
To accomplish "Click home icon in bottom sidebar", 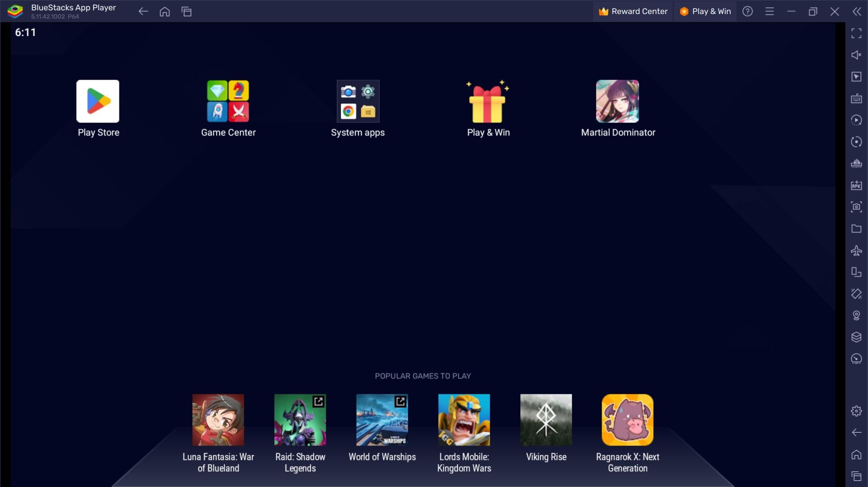I will tap(856, 454).
